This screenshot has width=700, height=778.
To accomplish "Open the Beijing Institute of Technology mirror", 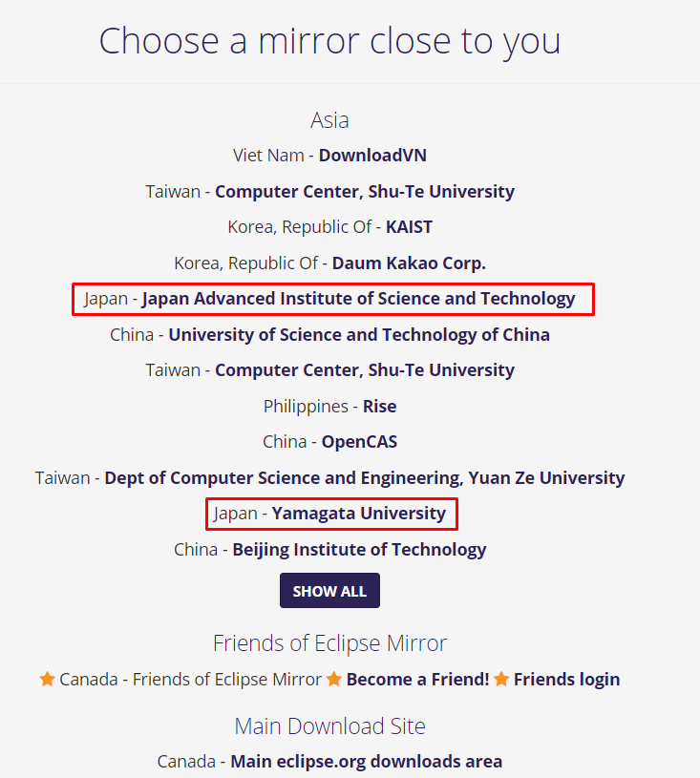I will coord(359,550).
